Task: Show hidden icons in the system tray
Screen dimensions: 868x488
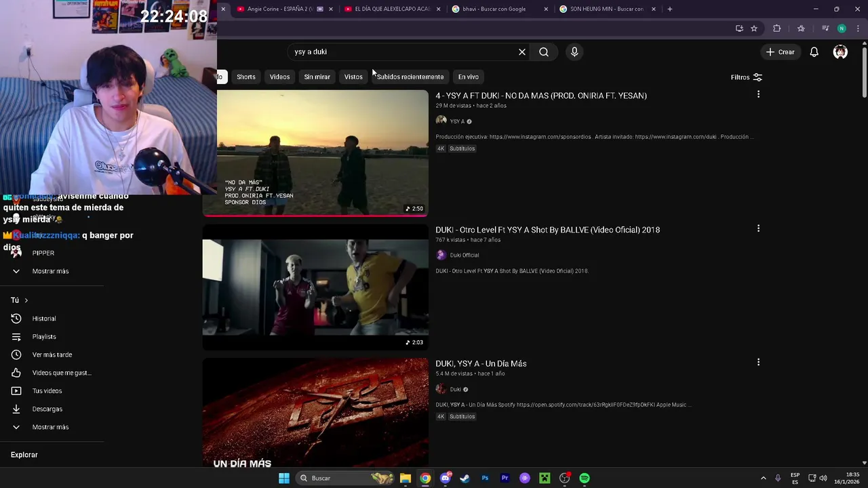Action: pyautogui.click(x=763, y=479)
